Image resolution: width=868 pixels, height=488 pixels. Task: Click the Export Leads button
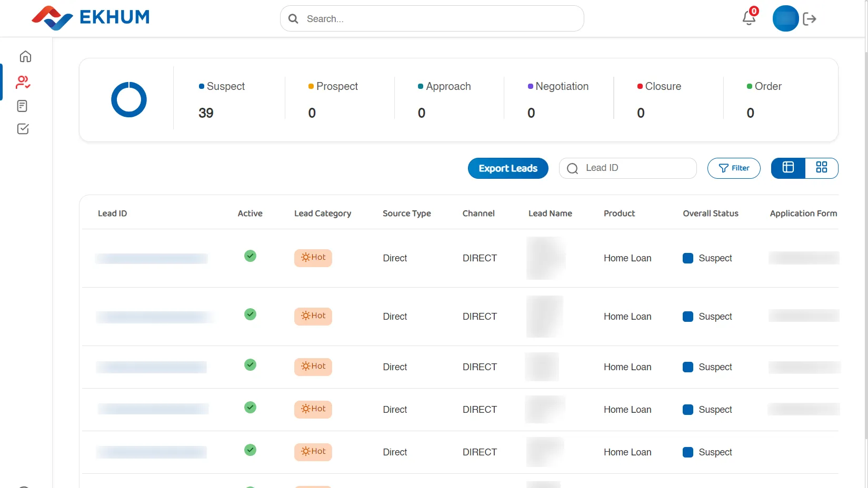(508, 168)
